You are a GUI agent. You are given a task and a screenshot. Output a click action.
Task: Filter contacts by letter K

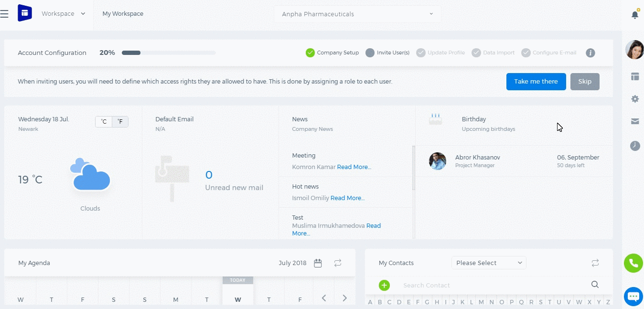point(463,302)
